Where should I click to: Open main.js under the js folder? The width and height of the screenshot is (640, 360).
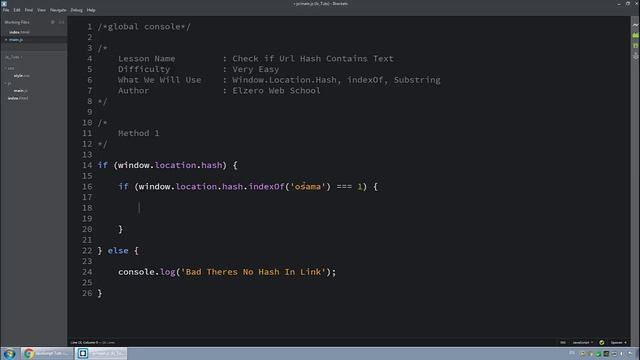pos(20,91)
